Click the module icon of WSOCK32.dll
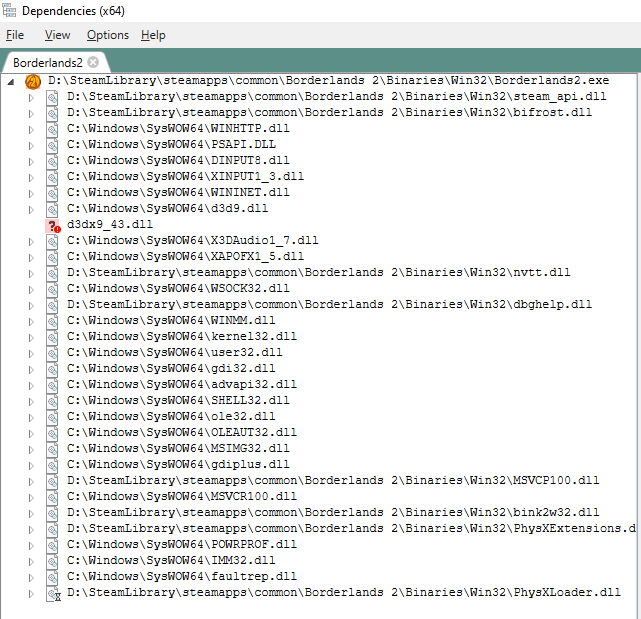Image resolution: width=641 pixels, height=619 pixels. (x=52, y=290)
